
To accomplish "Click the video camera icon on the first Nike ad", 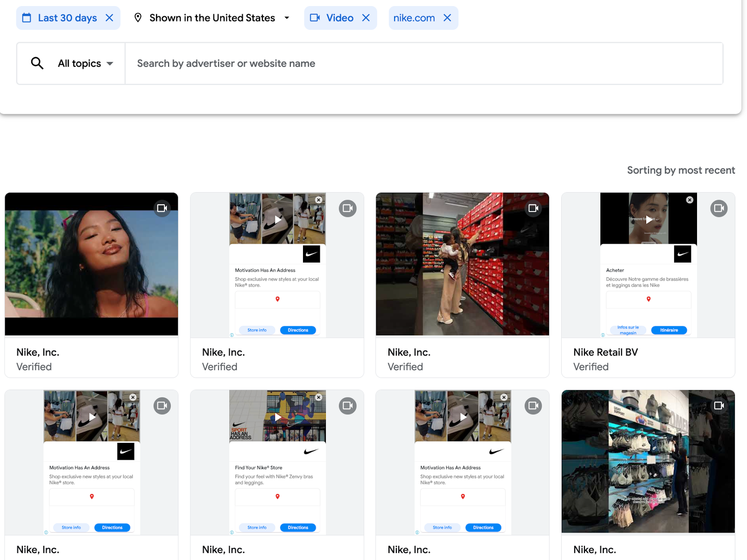I will [162, 208].
